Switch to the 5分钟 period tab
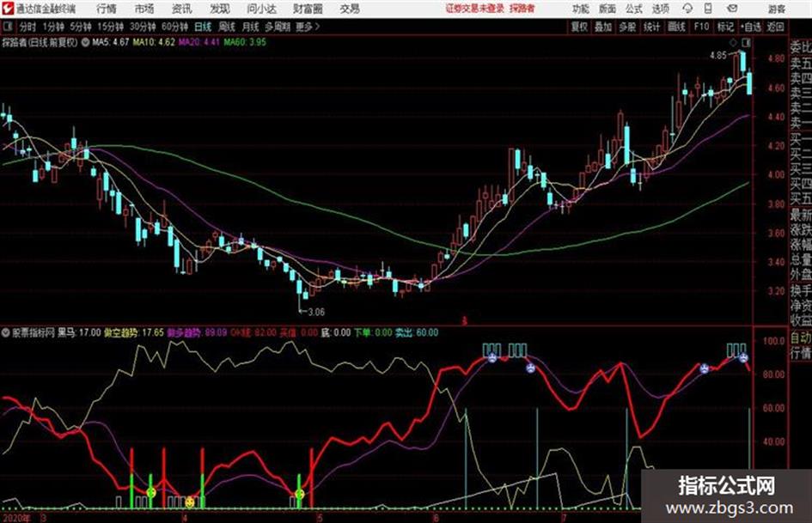Screen dimensions: 812x523 (80, 27)
